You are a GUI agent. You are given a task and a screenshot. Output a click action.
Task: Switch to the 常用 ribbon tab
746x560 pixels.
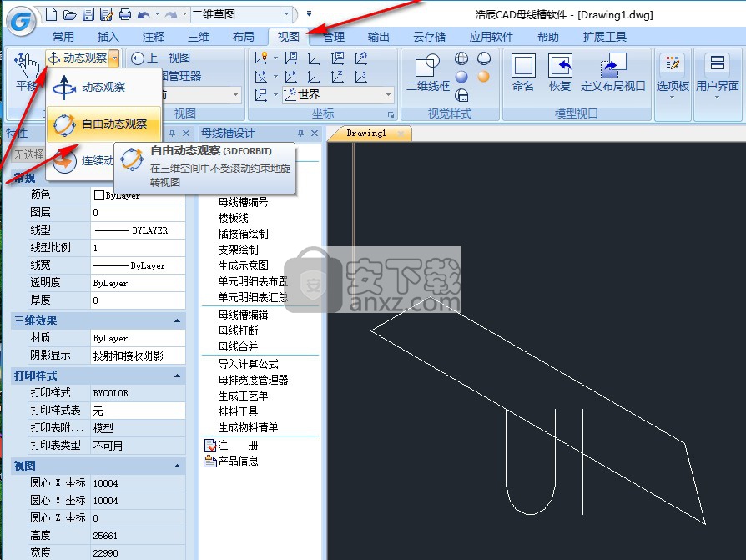coord(63,37)
